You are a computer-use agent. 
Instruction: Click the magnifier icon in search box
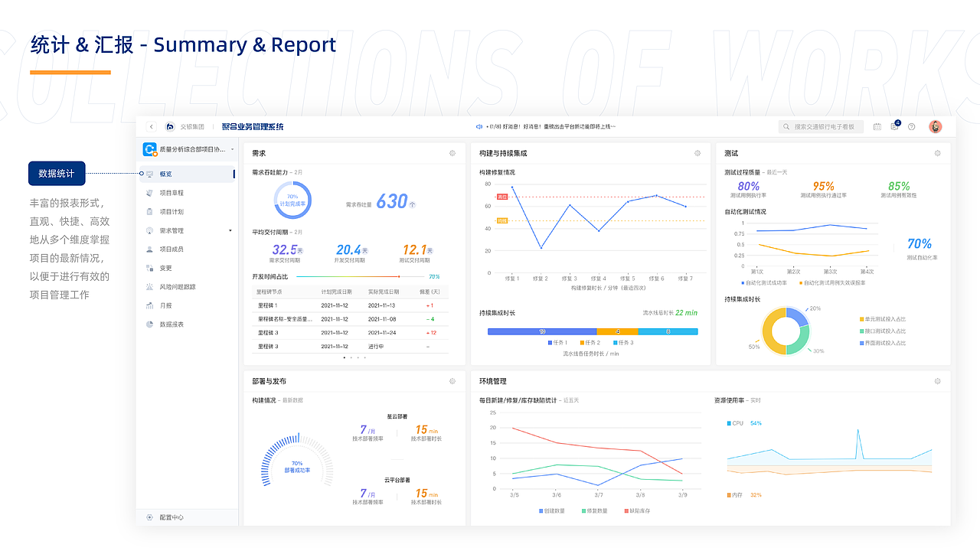click(787, 127)
